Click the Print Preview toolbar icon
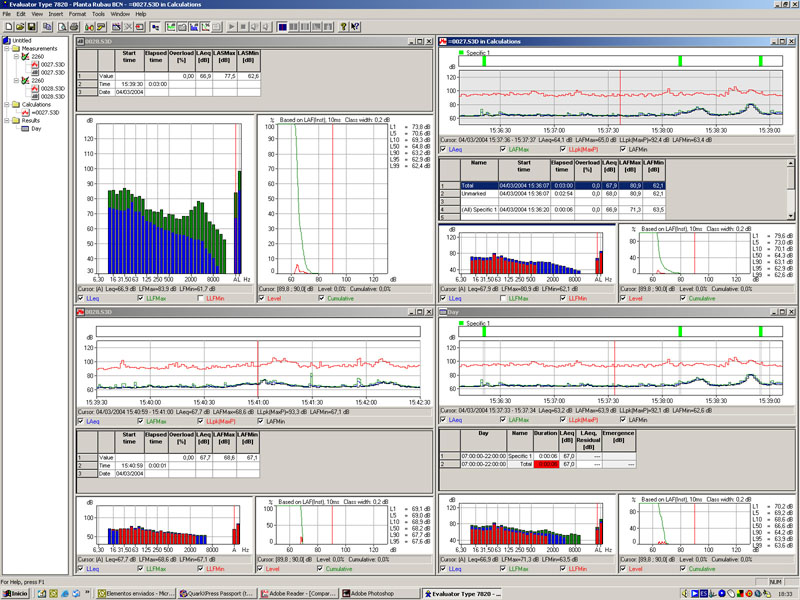Screen dimensions: 800x600 click(x=63, y=27)
